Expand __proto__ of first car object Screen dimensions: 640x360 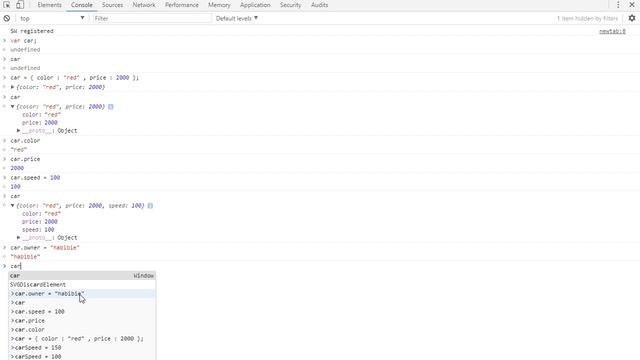pos(18,131)
